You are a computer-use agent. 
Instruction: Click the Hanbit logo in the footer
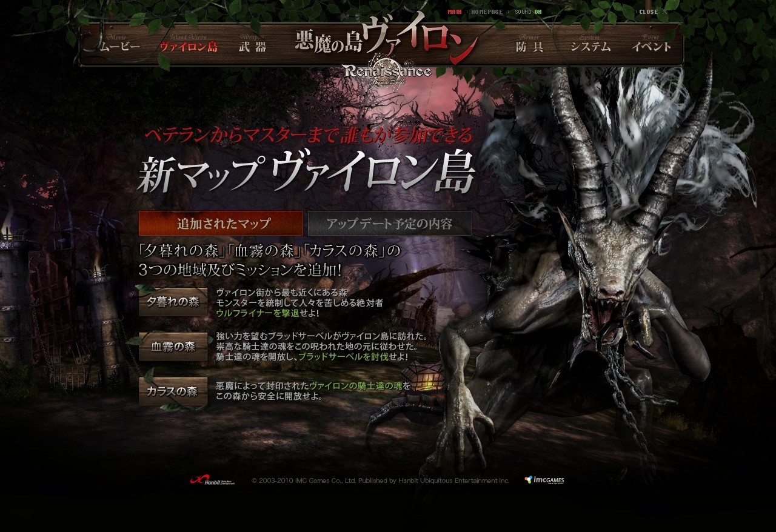pyautogui.click(x=213, y=480)
